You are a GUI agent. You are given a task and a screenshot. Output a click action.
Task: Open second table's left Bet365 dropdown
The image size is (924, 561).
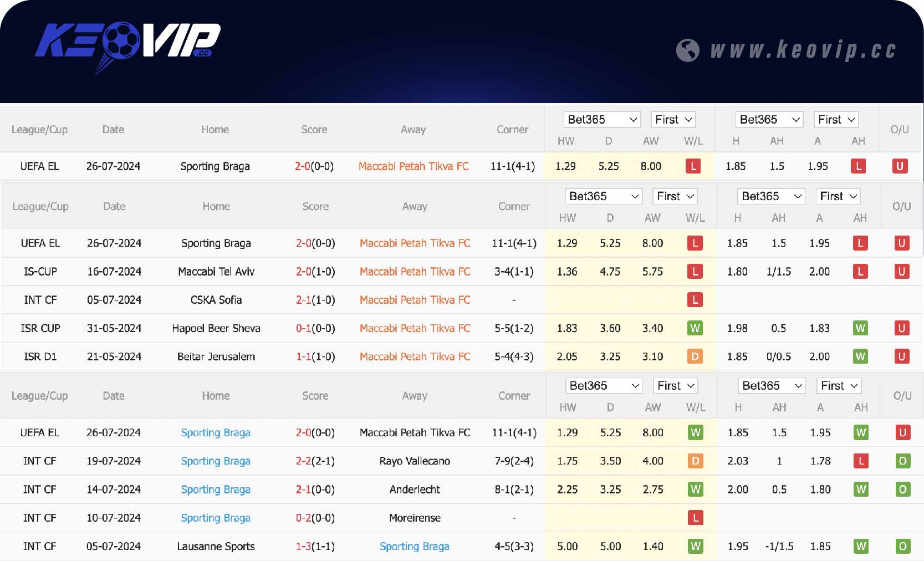[x=604, y=196]
